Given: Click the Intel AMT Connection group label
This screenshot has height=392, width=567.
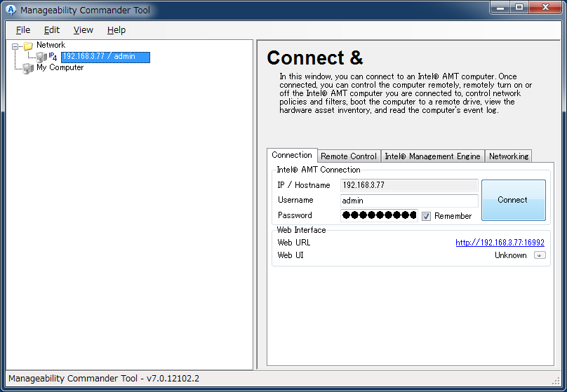Looking at the screenshot, I should pos(318,170).
